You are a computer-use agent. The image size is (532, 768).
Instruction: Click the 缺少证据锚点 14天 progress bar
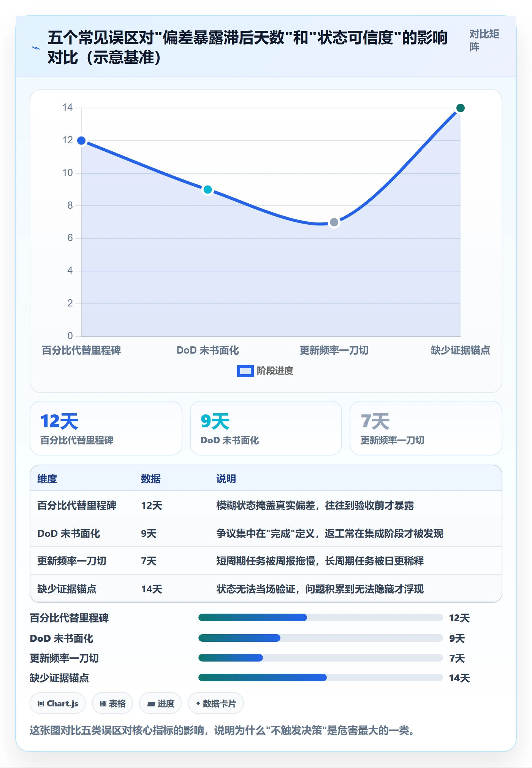(320, 678)
